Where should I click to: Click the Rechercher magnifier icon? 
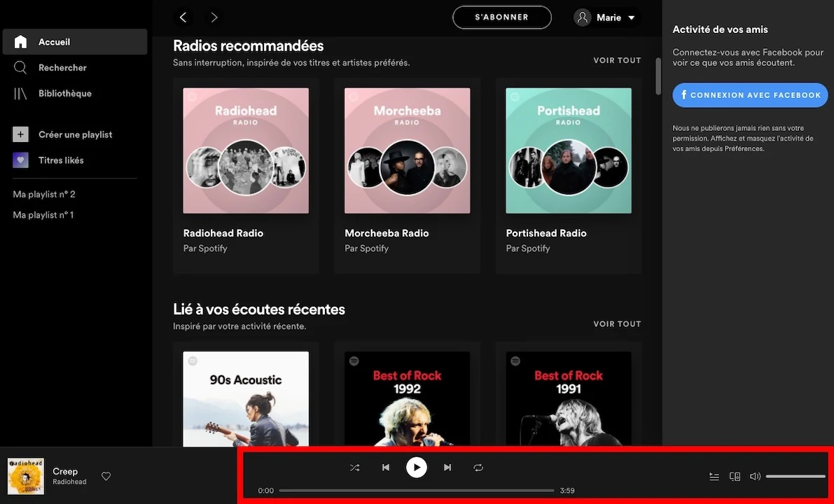(x=20, y=67)
